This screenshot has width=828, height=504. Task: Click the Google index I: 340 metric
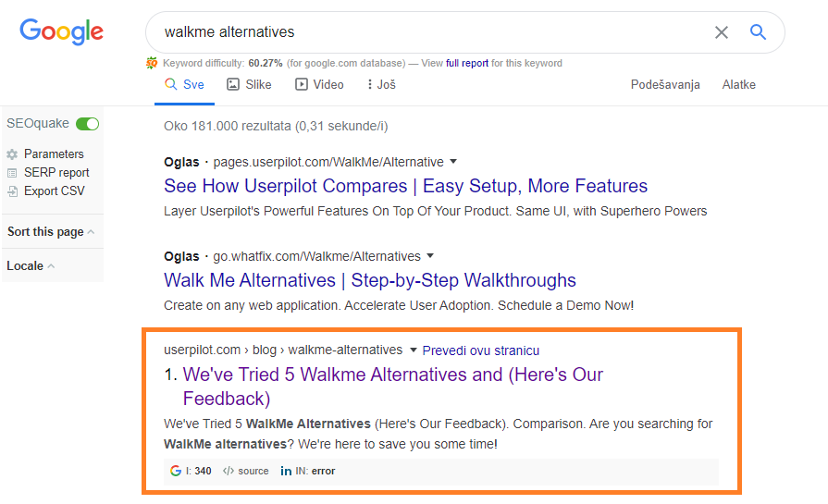(192, 471)
